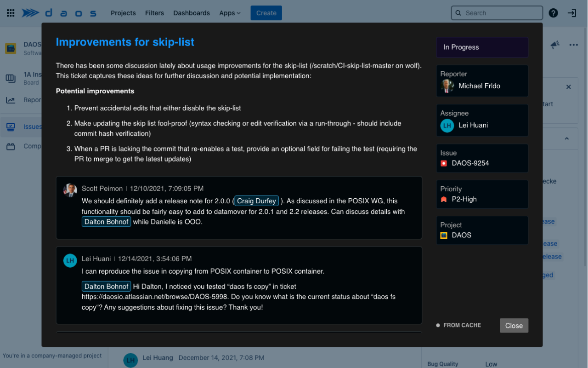This screenshot has height=368, width=588.
Task: Click the Components sidebar icon
Action: tap(11, 146)
